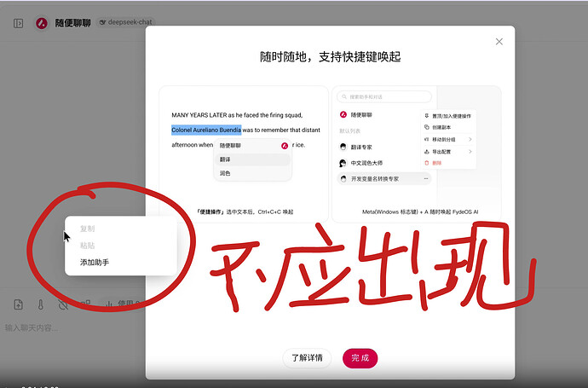
Task: Click the shortcut-operation illustration thumbnail
Action: (x=244, y=154)
